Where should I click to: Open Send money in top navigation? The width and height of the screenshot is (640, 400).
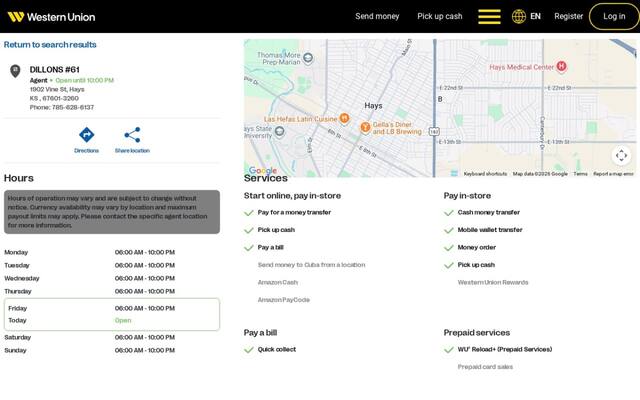click(377, 16)
